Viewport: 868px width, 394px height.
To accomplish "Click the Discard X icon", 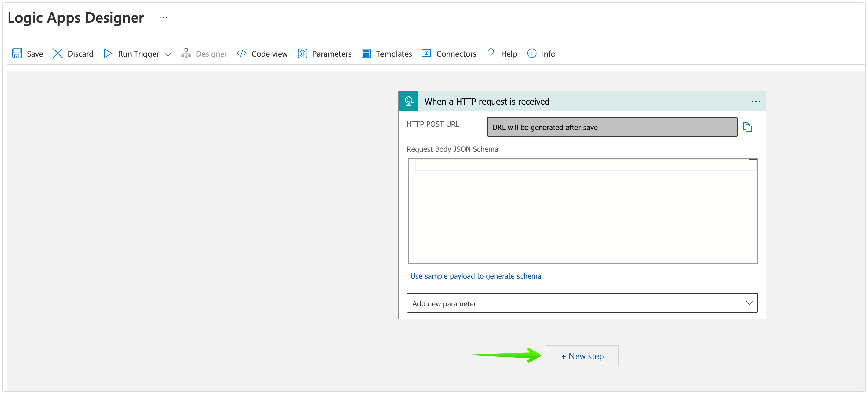I will 57,53.
